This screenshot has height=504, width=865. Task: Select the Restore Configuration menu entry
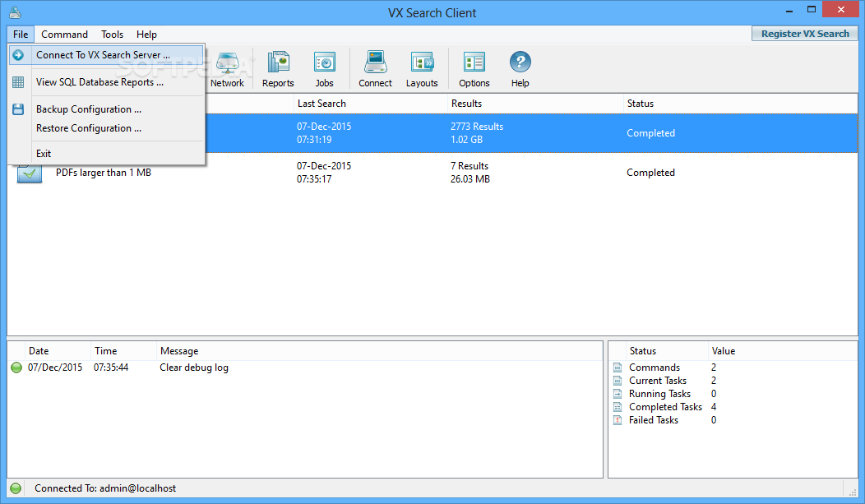(107, 128)
